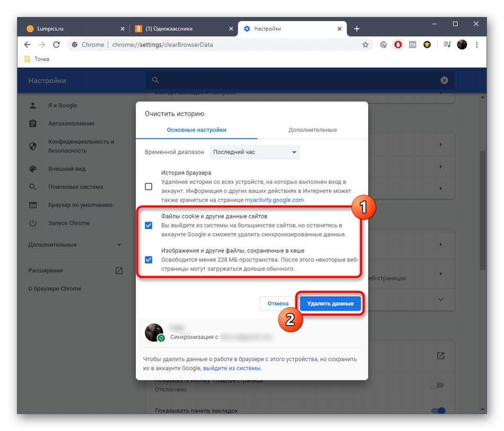Image resolution: width=504 pixels, height=431 pixels.
Task: Switch to the Lumpics.ru browser tab
Action: (75, 29)
